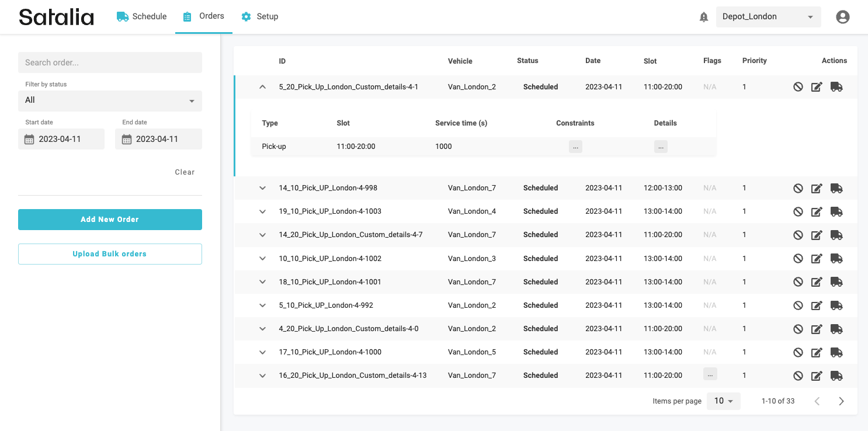Cancel order 10_10_Pick_UP_London-4-1002
868x431 pixels.
click(x=798, y=259)
